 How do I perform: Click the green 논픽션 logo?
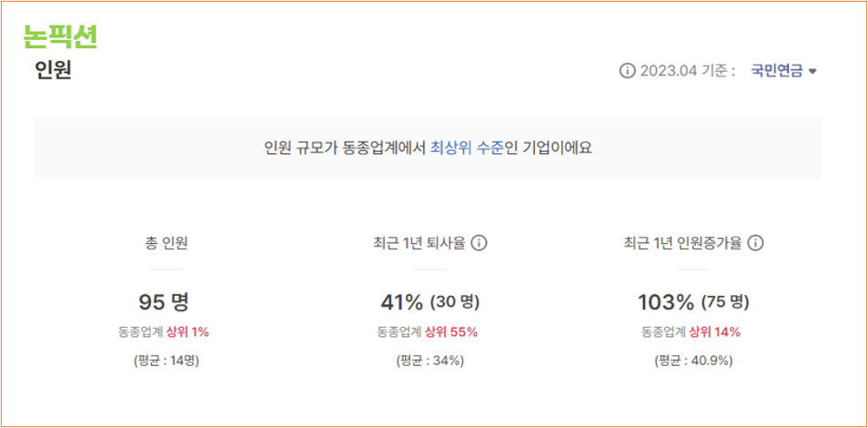tap(61, 37)
